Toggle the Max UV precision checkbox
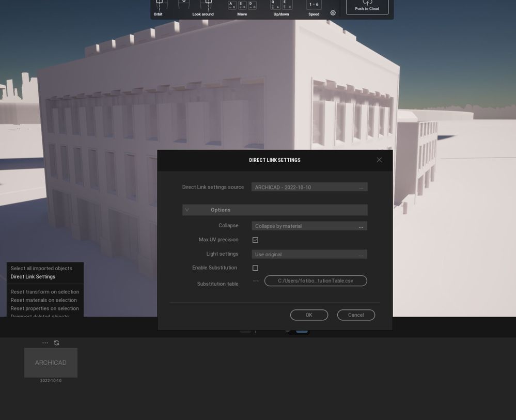This screenshot has width=516, height=420. click(255, 240)
